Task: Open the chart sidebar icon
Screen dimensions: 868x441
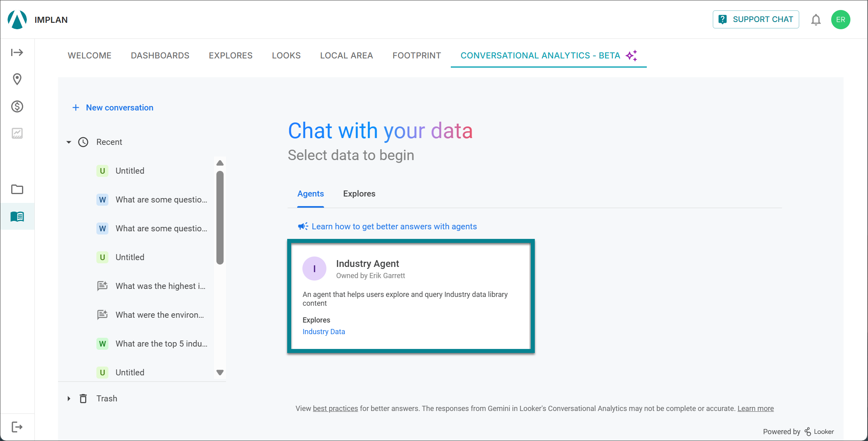Action: pos(17,133)
